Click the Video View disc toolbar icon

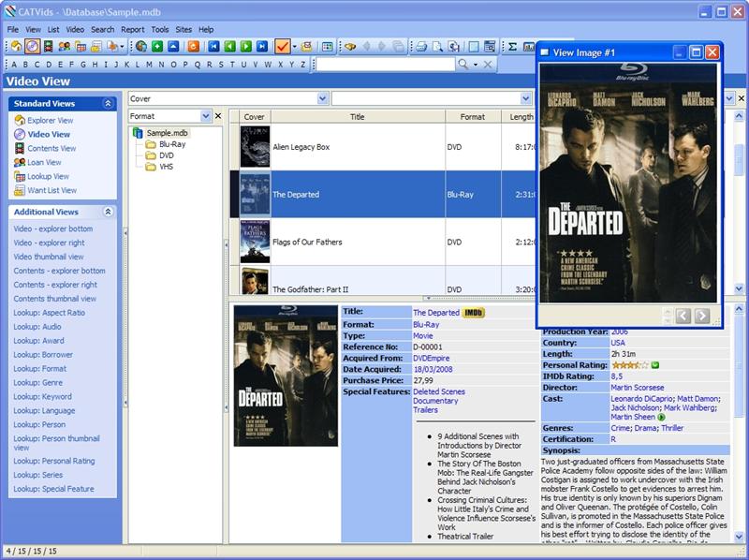point(32,46)
